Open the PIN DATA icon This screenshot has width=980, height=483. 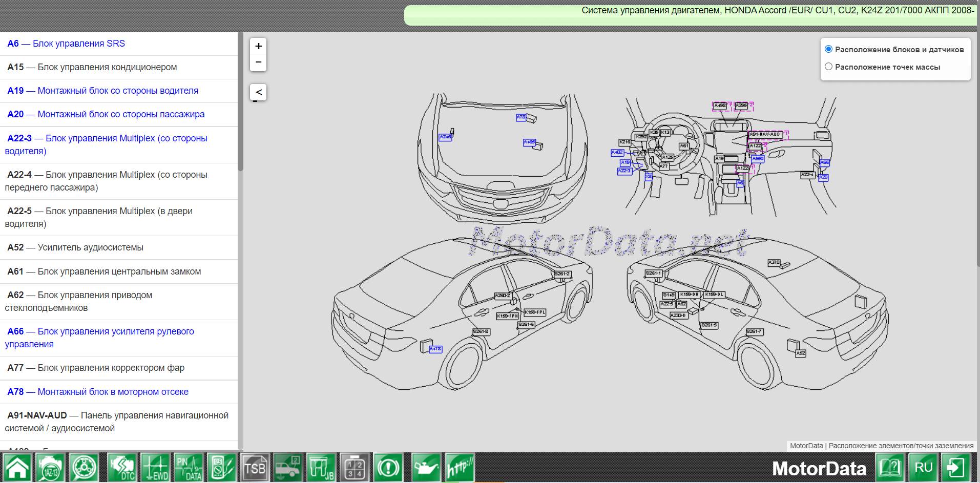[189, 468]
